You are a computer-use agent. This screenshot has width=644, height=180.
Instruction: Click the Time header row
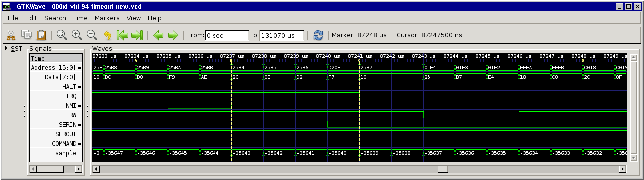tap(56, 58)
